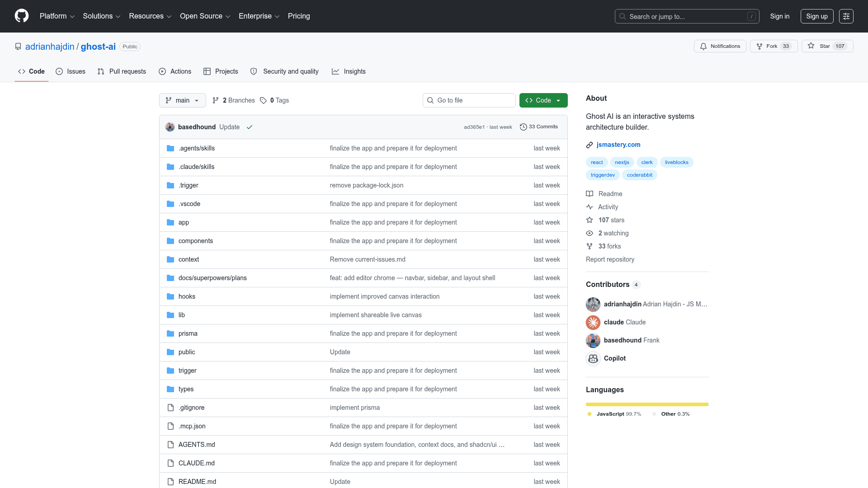Click the Report repository link
Screen dimensions: 868x488
pos(610,259)
